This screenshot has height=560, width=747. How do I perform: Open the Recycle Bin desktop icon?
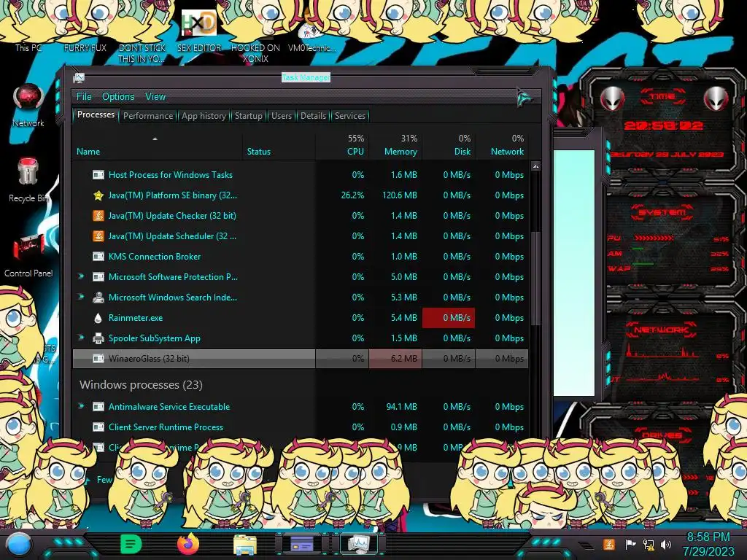[28, 180]
